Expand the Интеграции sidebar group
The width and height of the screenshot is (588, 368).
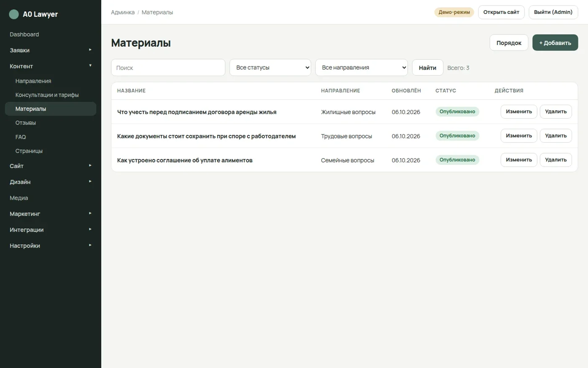pyautogui.click(x=50, y=230)
